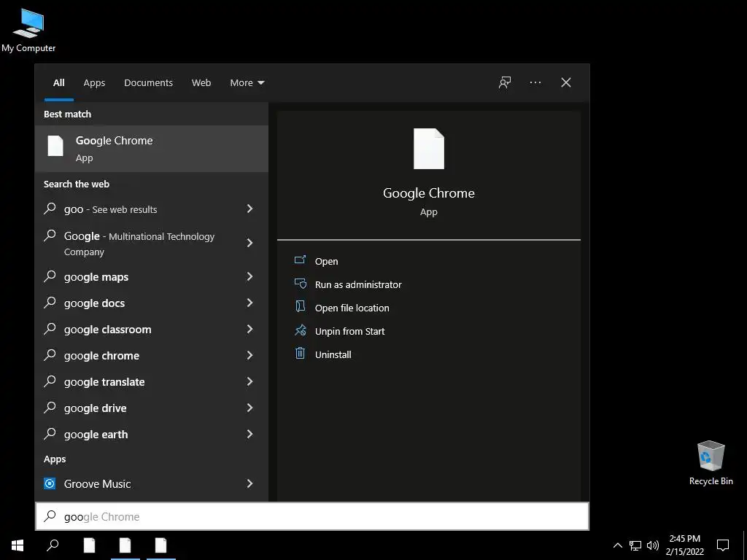Viewport: 747px width, 560px height.
Task: Switch to the Documents tab
Action: [148, 83]
